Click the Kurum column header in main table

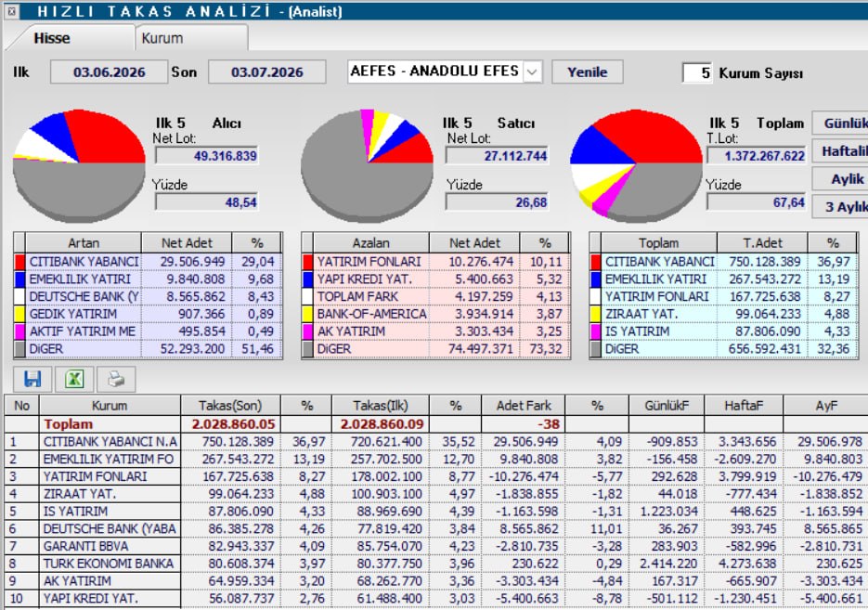(110, 406)
